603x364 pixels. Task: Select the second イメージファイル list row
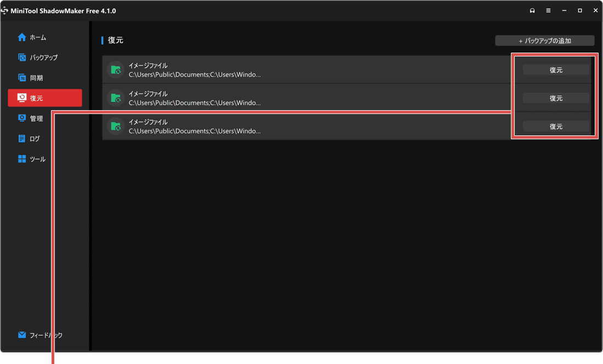click(274, 98)
